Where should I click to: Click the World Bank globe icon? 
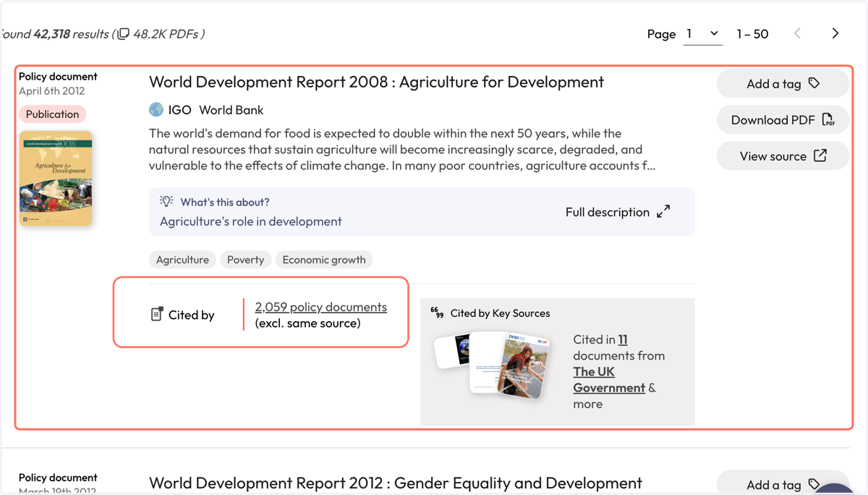(156, 109)
